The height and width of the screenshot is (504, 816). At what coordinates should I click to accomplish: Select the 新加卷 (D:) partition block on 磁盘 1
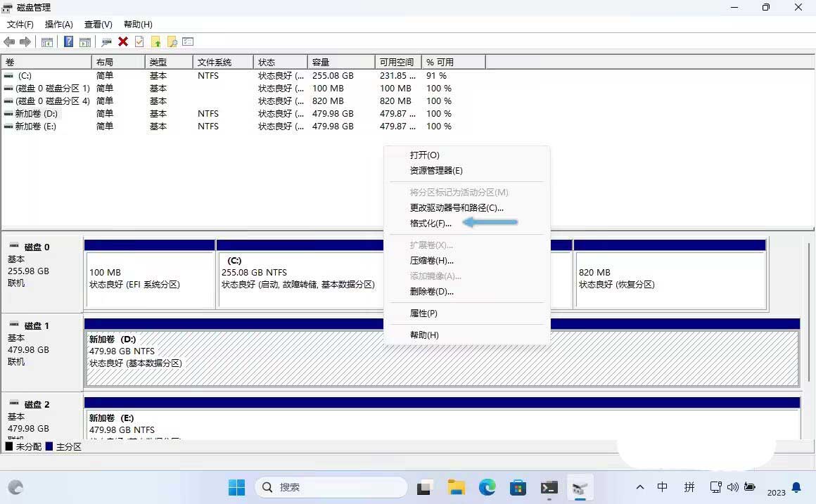pos(442,353)
